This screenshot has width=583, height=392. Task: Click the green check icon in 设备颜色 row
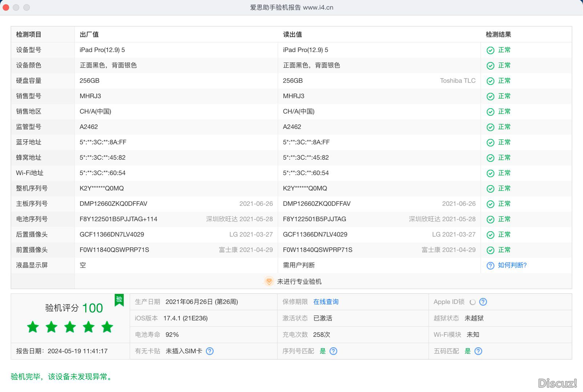tap(490, 66)
